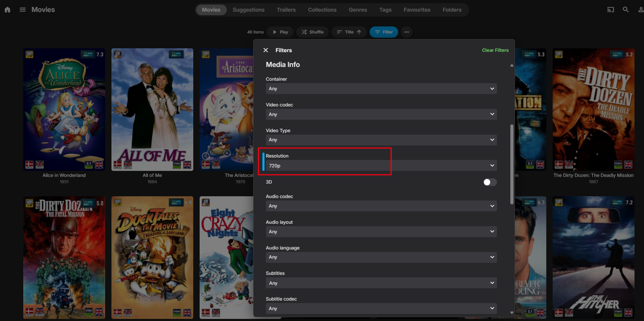The width and height of the screenshot is (644, 321).
Task: Click the blue Filter button
Action: 384,32
